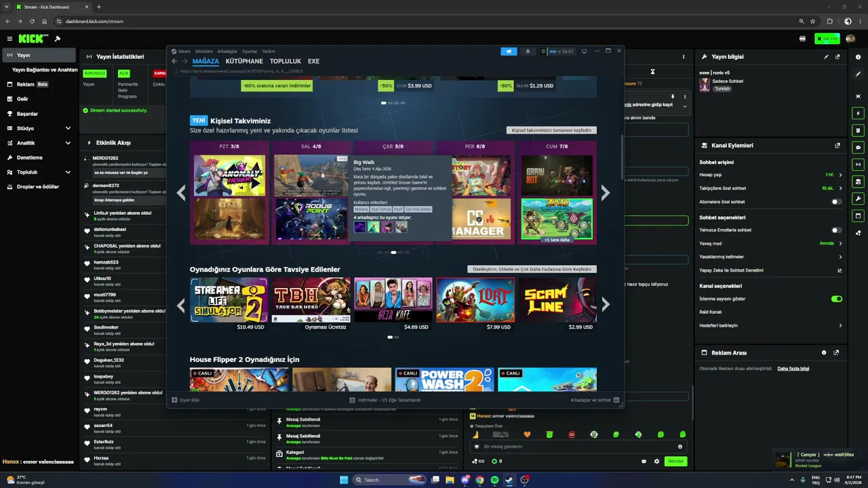Click the Windows taskbar Search box
This screenshot has width=868, height=488.
(390, 480)
